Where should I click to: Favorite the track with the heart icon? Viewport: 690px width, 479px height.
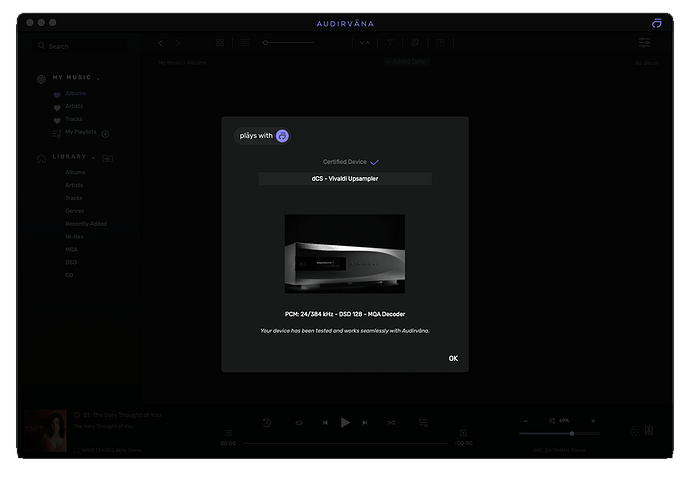click(x=77, y=415)
